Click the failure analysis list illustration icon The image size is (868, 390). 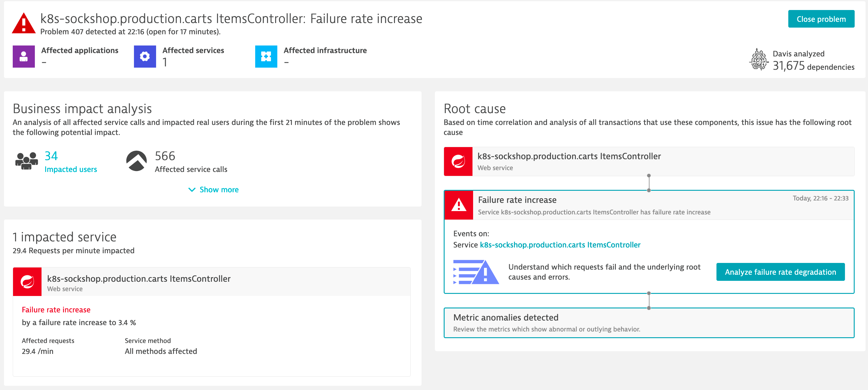(476, 272)
